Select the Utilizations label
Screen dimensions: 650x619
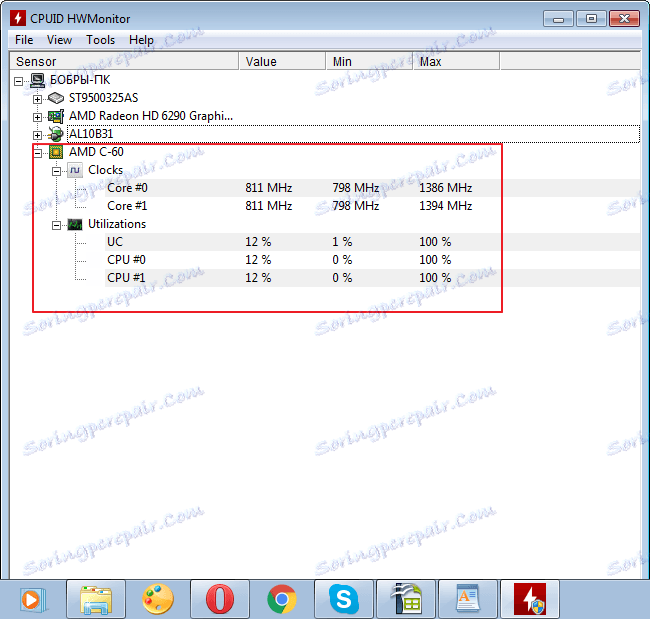(117, 224)
